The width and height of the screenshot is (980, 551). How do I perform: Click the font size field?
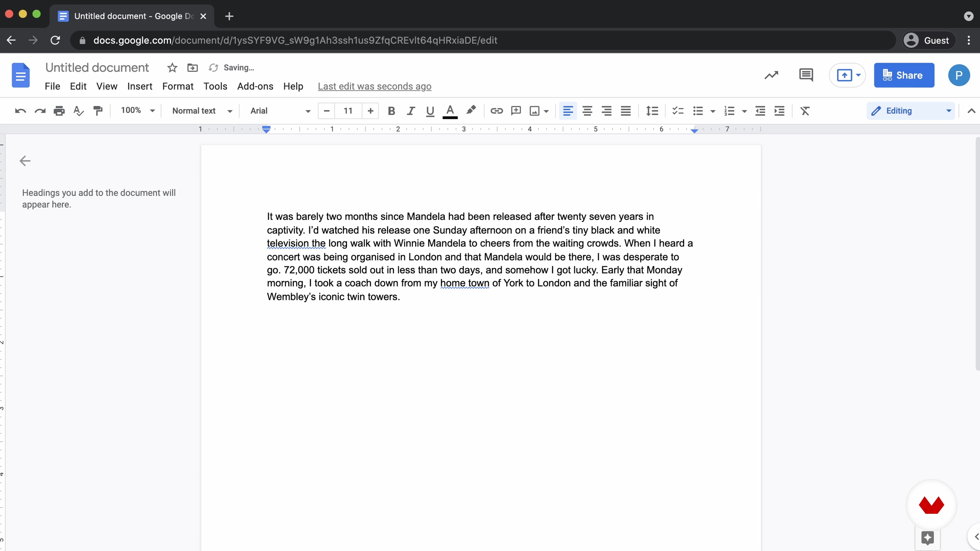[348, 111]
